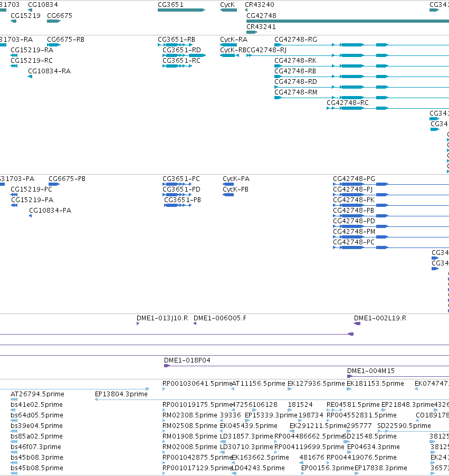The height and width of the screenshot is (476, 449).
Task: Select the long CG42748 gene bar
Action: click(x=348, y=21)
